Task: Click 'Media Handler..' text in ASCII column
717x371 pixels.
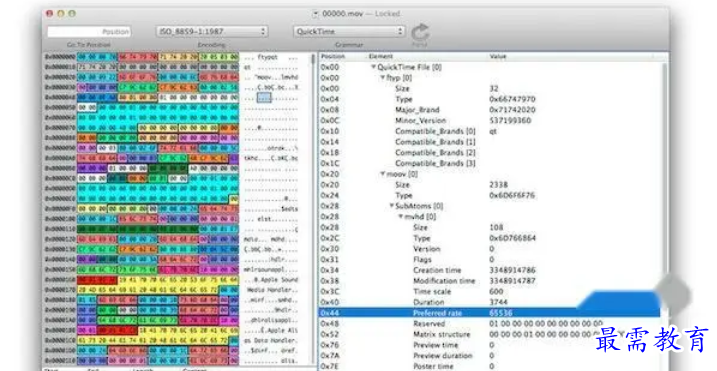Action: (x=272, y=290)
